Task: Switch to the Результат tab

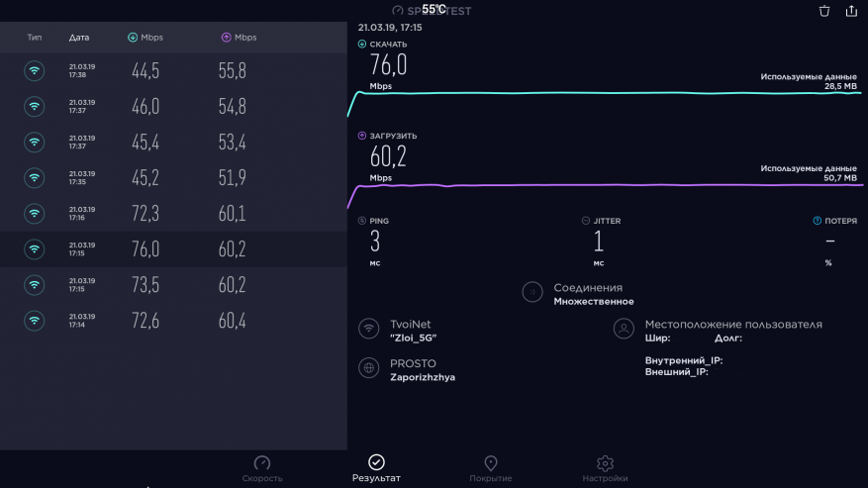Action: click(x=376, y=468)
